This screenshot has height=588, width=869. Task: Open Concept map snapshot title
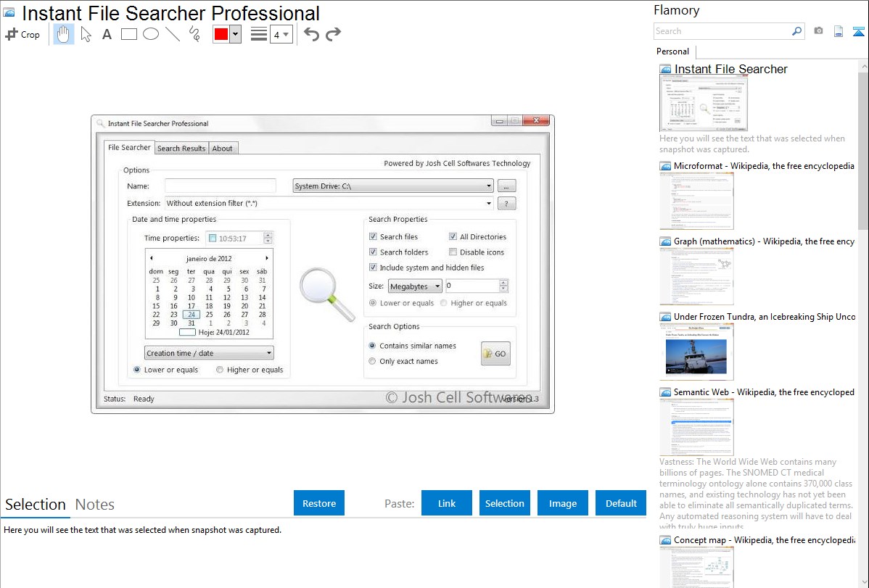coord(764,539)
